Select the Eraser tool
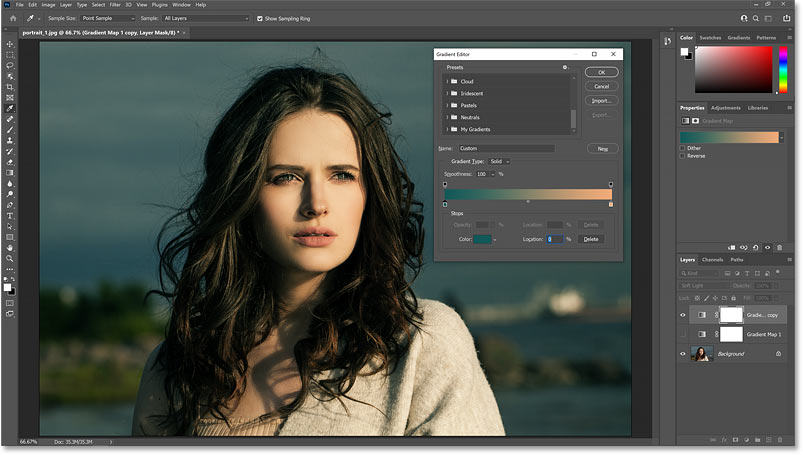 pos(10,162)
